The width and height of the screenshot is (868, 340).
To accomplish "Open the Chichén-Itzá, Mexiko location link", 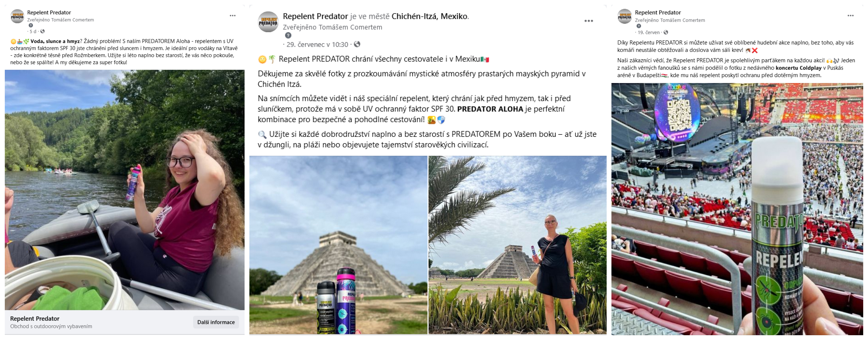I will (x=429, y=16).
